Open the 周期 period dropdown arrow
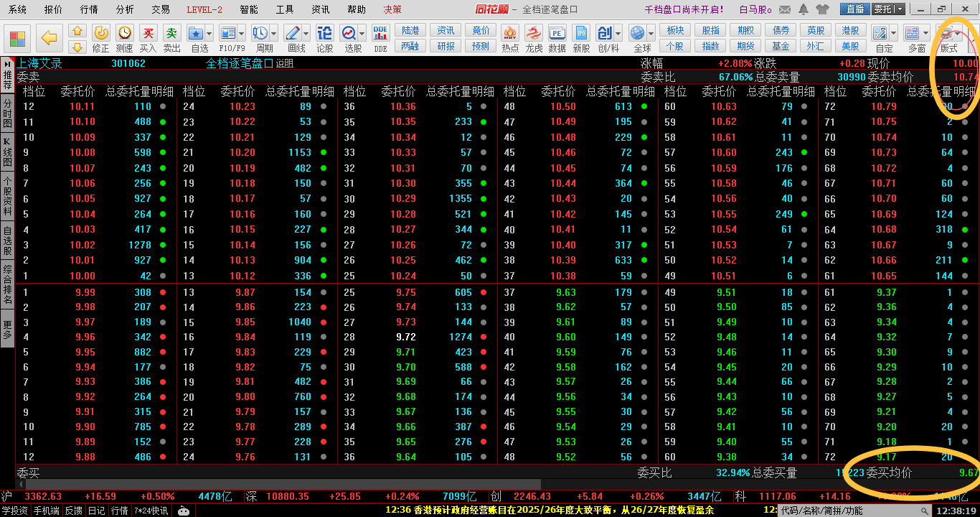This screenshot has height=517, width=980. [x=275, y=34]
